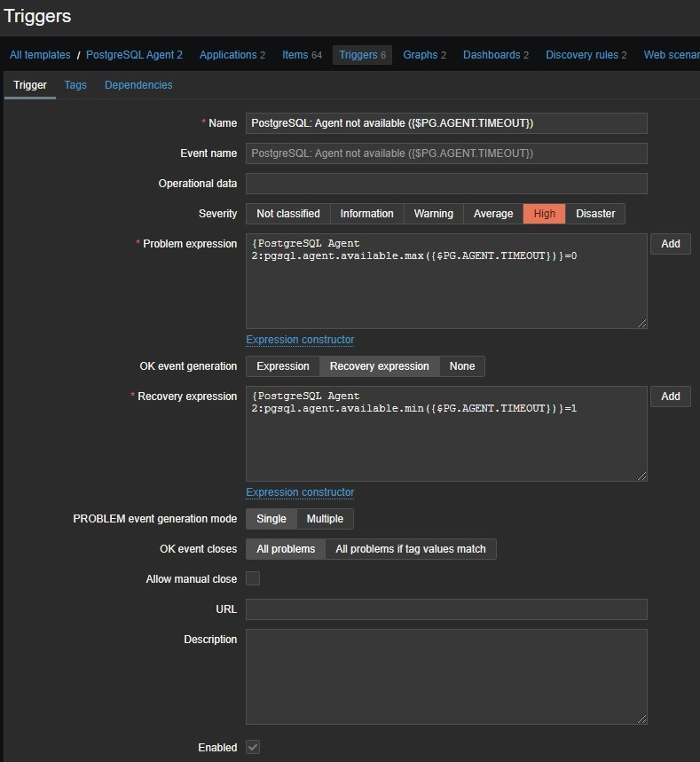The height and width of the screenshot is (762, 700).
Task: Set severity to Disaster
Action: tap(595, 214)
